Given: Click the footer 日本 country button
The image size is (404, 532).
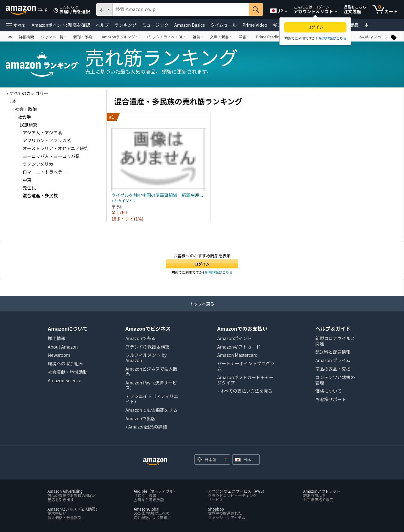Looking at the screenshot, I should pyautogui.click(x=246, y=460).
